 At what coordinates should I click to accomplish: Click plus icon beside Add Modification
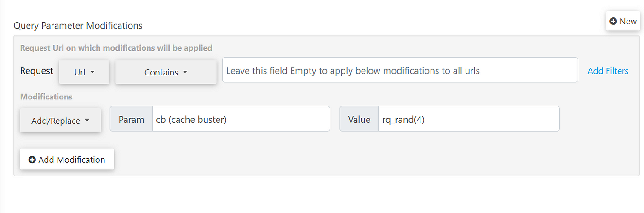click(x=32, y=160)
